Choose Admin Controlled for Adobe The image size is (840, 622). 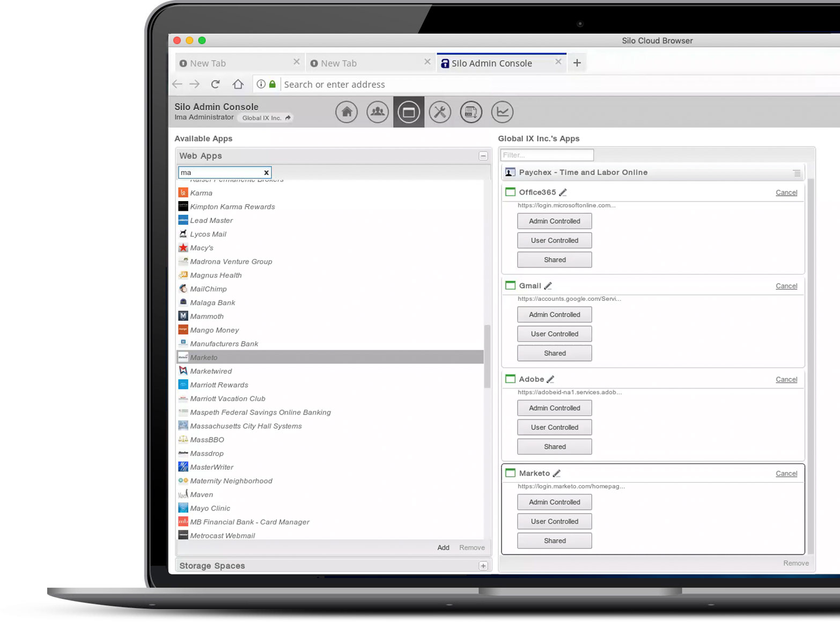tap(555, 408)
